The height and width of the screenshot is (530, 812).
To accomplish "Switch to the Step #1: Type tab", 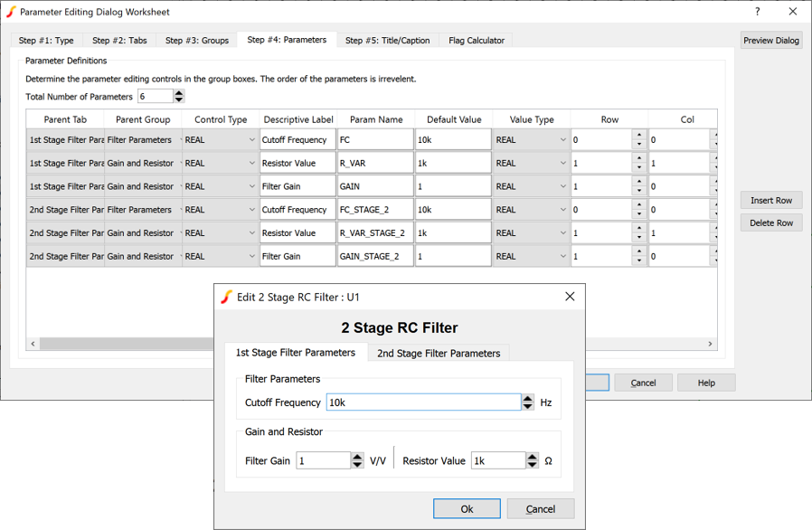I will point(46,40).
